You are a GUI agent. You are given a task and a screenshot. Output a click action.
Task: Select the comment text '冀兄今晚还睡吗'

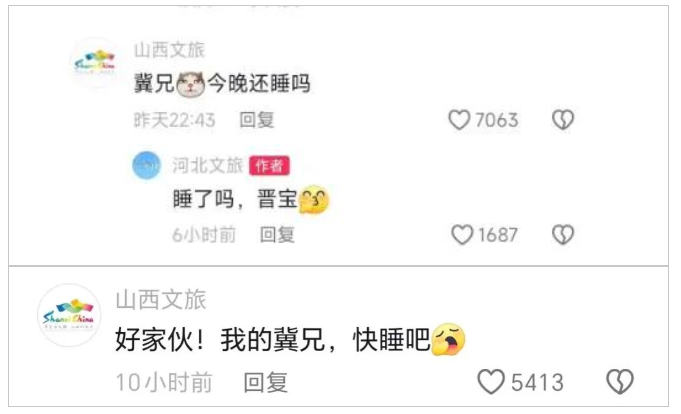point(222,83)
